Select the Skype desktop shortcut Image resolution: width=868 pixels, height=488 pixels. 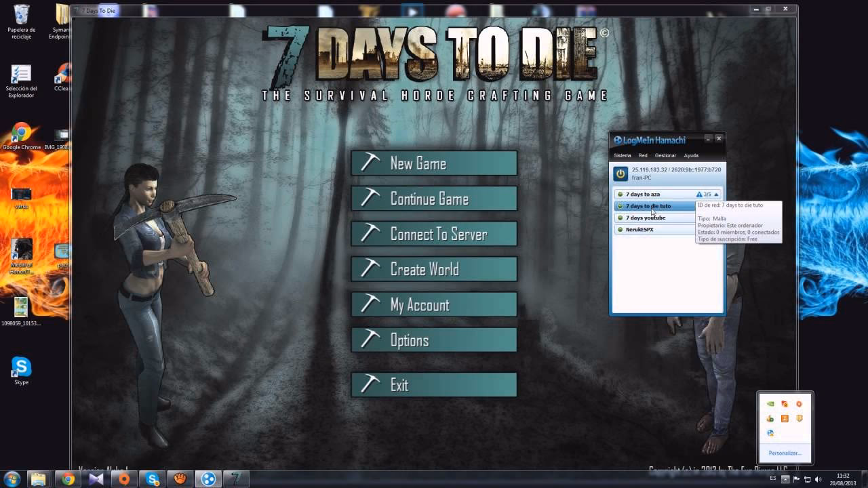click(21, 371)
